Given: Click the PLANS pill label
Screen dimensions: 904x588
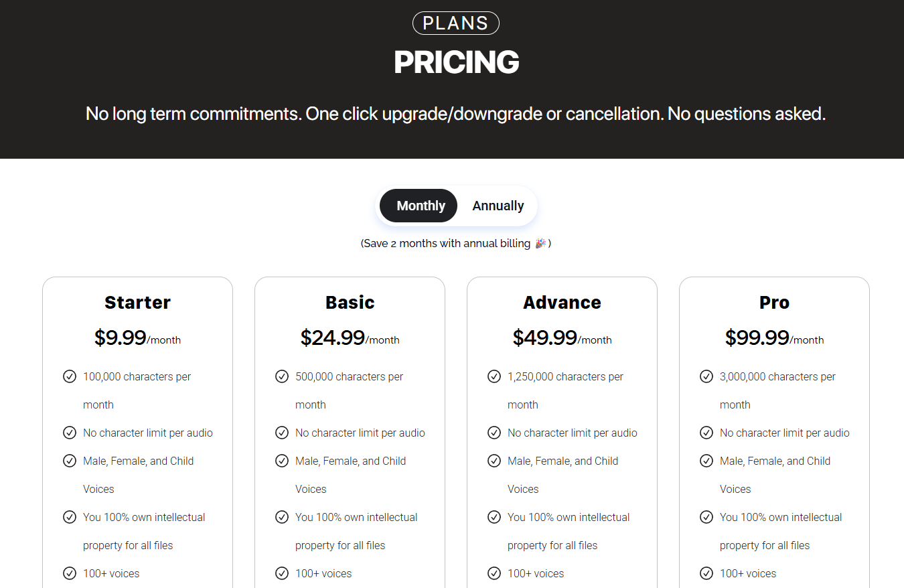Looking at the screenshot, I should [455, 23].
